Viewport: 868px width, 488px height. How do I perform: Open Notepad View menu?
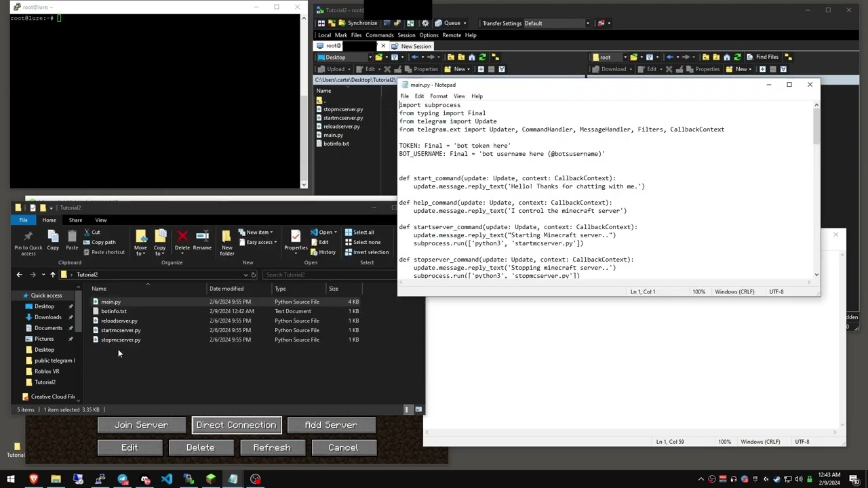click(x=459, y=96)
